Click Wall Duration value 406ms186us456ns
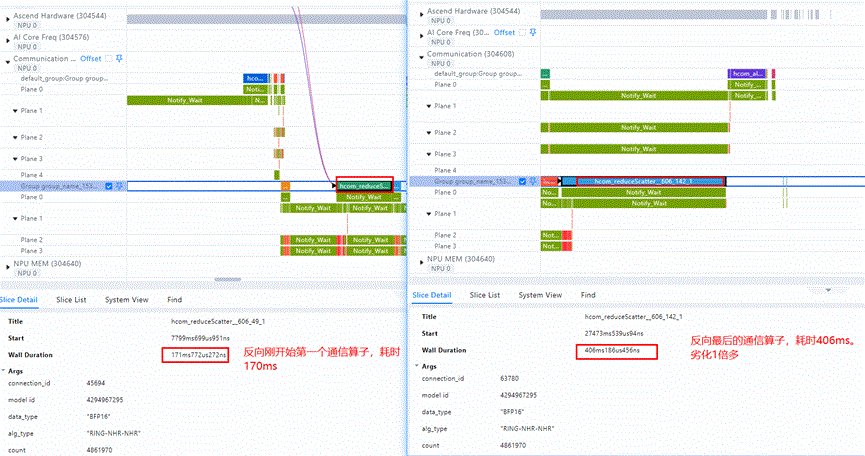 pos(612,350)
